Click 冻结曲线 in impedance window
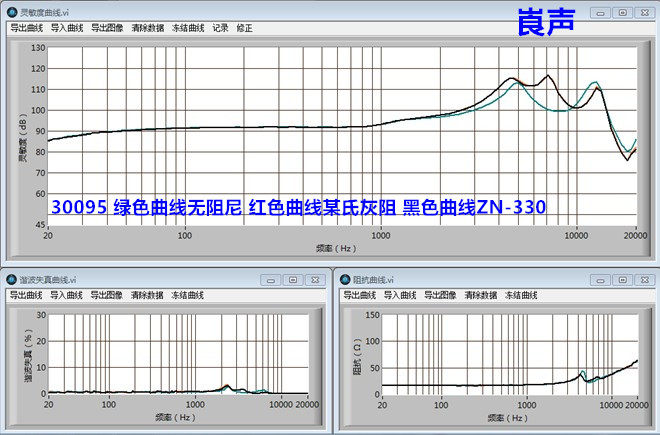Screen dimensions: 660x435 (x=520, y=296)
